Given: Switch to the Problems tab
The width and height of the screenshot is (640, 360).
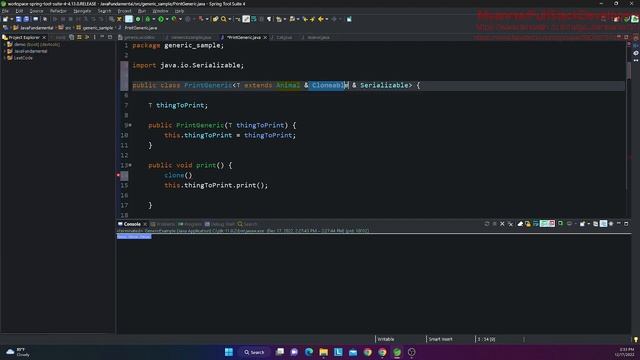Looking at the screenshot, I should tap(162, 224).
